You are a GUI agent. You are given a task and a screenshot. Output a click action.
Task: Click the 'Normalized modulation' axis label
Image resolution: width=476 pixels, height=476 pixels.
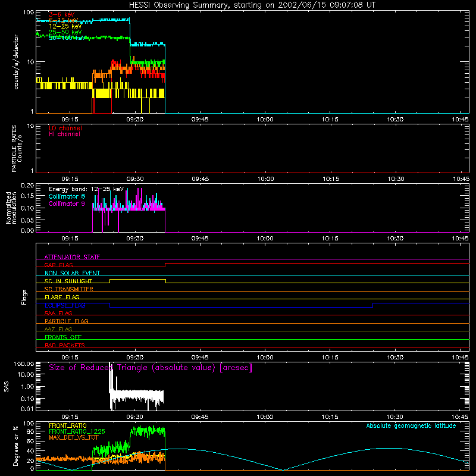pos(11,208)
